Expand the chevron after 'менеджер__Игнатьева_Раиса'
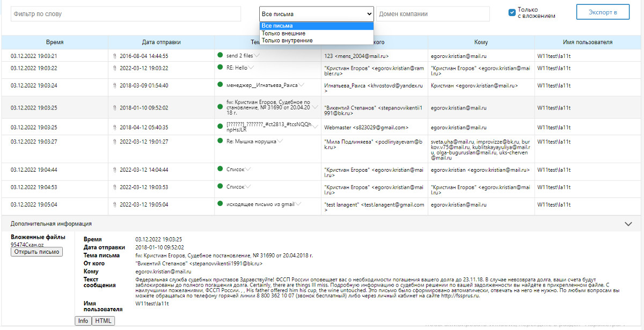 (302, 84)
